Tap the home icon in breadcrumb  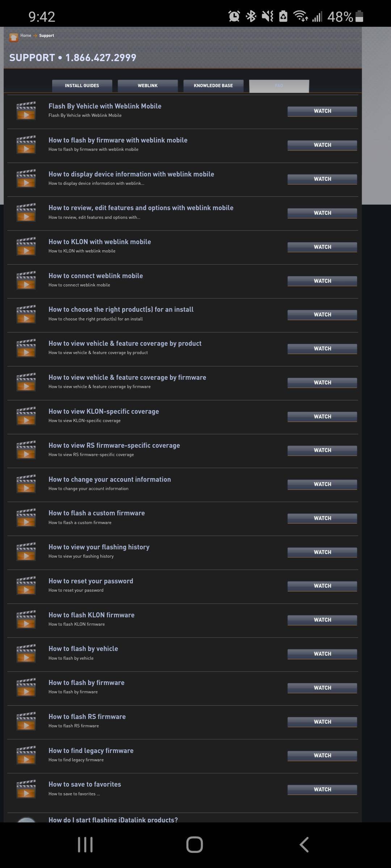[x=14, y=37]
